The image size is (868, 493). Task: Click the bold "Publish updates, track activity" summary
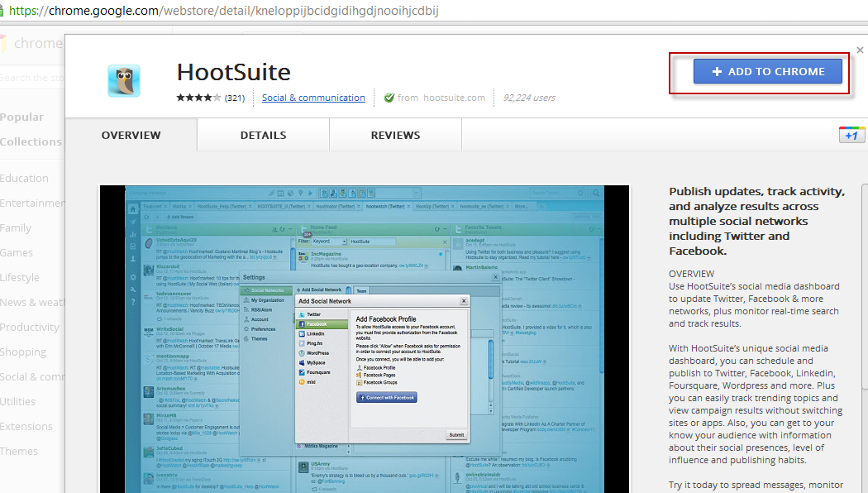756,221
